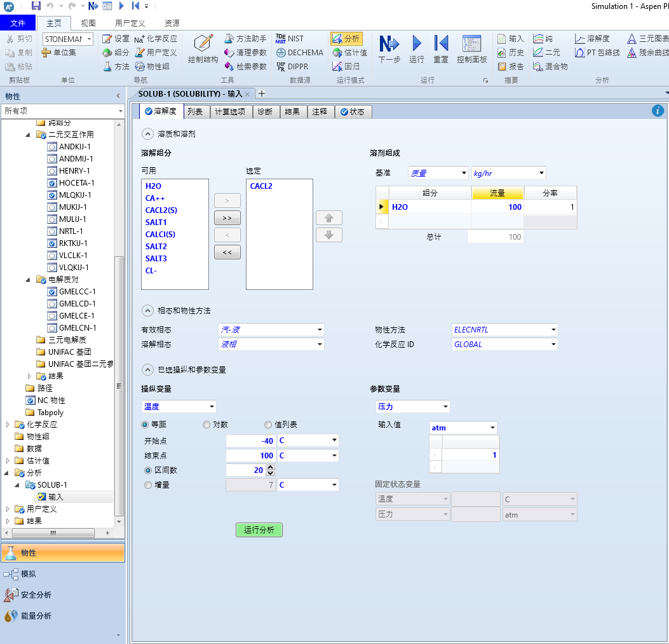Select CACL2(S) in the available components list
Image resolution: width=669 pixels, height=644 pixels.
[x=161, y=210]
